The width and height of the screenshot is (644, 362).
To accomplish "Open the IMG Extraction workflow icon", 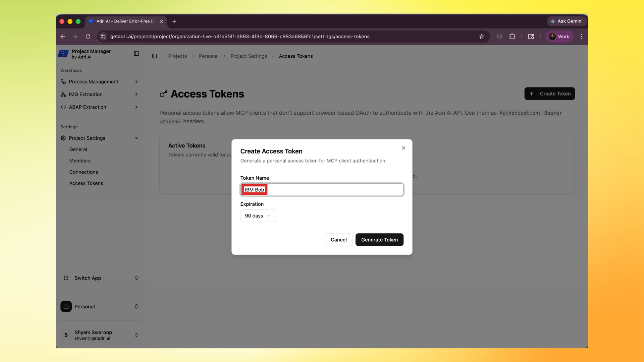I will pos(63,94).
